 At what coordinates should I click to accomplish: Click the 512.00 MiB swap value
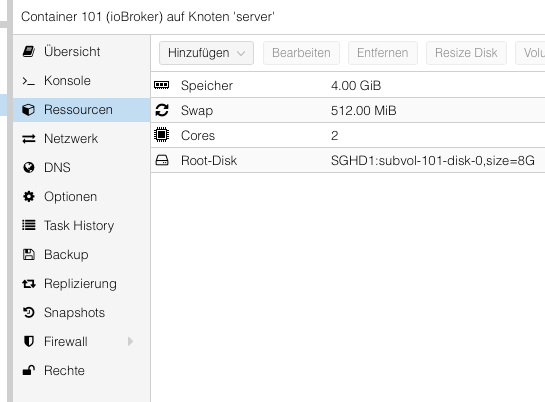[x=364, y=110]
